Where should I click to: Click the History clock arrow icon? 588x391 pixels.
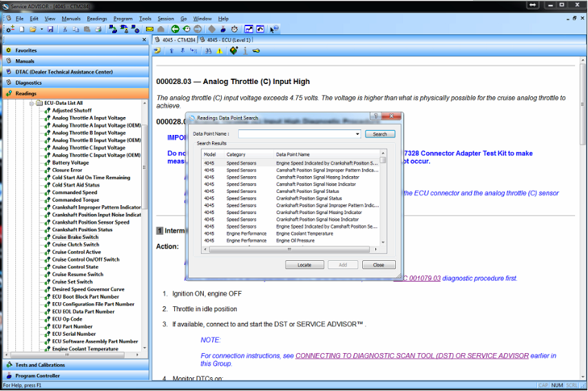coord(187,29)
